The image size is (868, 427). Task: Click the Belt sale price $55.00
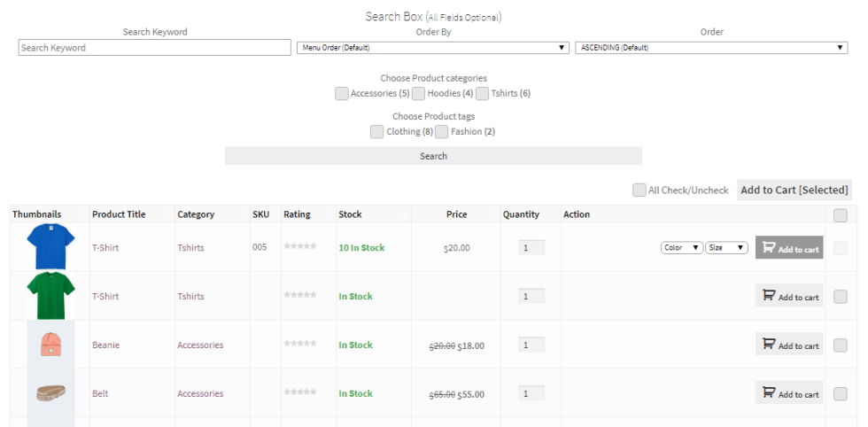tap(470, 395)
